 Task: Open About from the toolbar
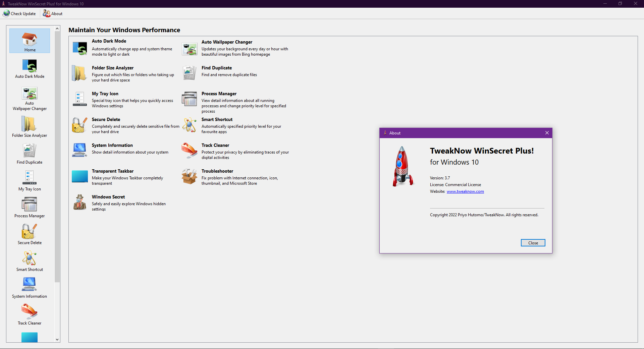point(53,13)
